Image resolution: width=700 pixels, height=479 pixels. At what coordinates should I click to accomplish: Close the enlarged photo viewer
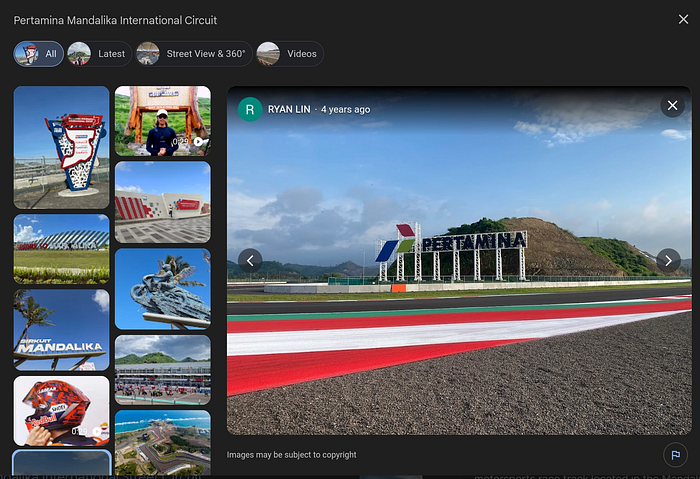[672, 106]
